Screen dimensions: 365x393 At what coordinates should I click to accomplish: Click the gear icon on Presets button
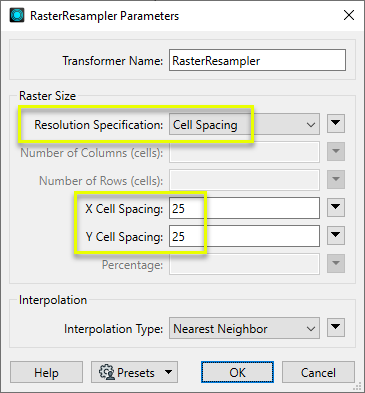tap(107, 372)
